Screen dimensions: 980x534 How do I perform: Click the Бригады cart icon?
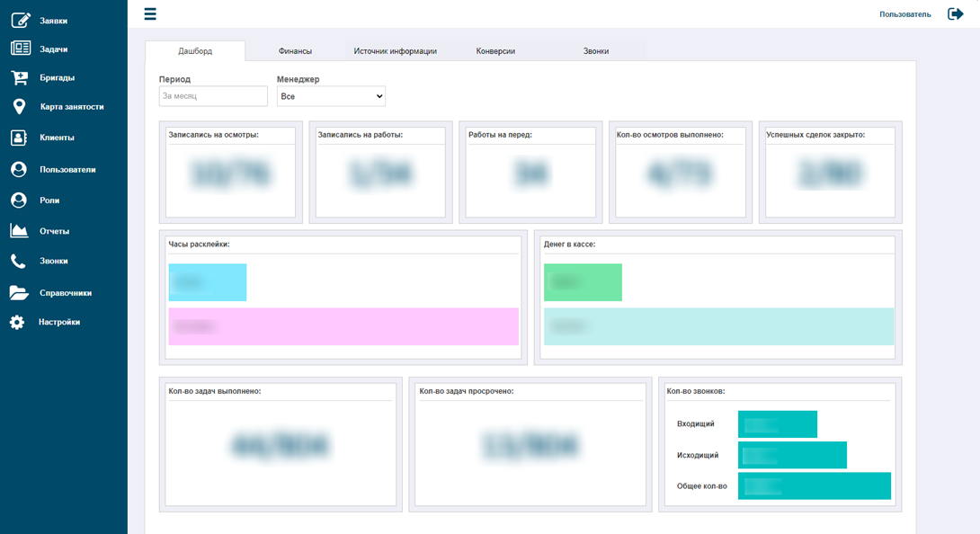tap(20, 77)
